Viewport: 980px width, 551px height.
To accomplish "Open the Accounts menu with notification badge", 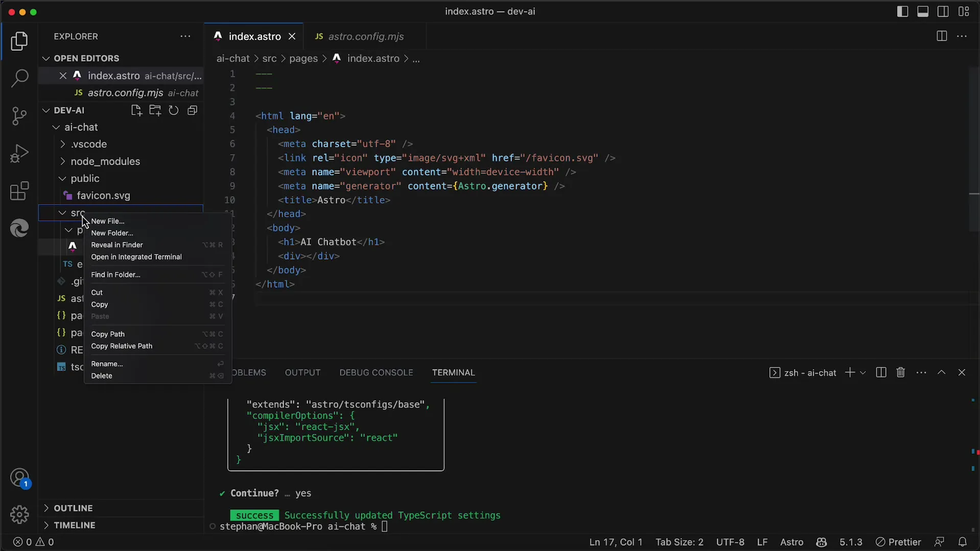I will click(19, 478).
